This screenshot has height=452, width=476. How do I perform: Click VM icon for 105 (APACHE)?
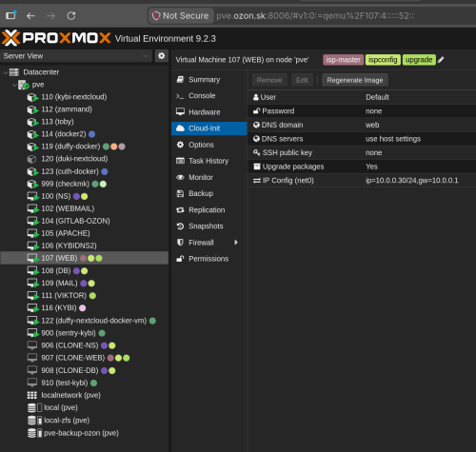pos(32,234)
